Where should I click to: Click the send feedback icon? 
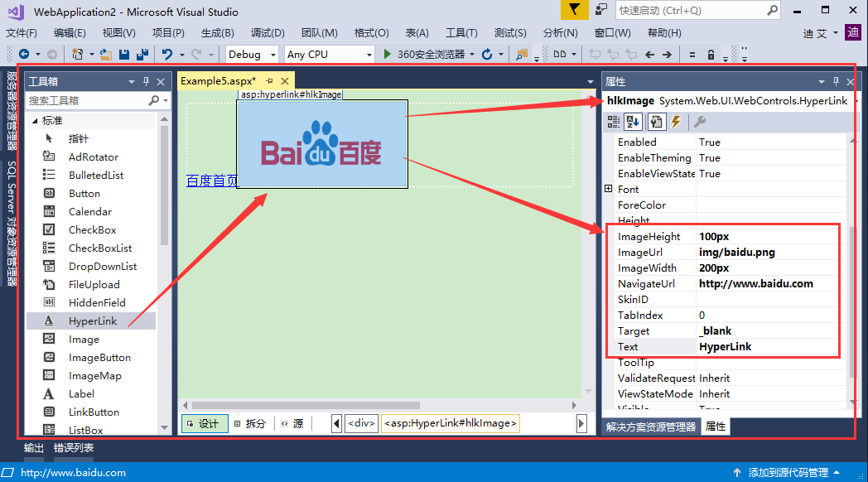[601, 10]
